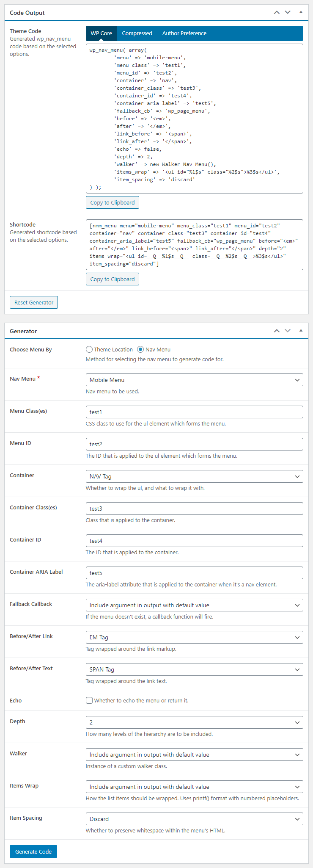Click the Echo label
This screenshot has width=313, height=868.
16,700
